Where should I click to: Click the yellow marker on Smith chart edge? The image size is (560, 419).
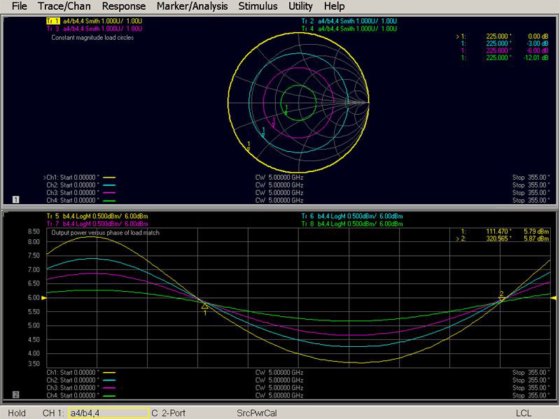[249, 145]
